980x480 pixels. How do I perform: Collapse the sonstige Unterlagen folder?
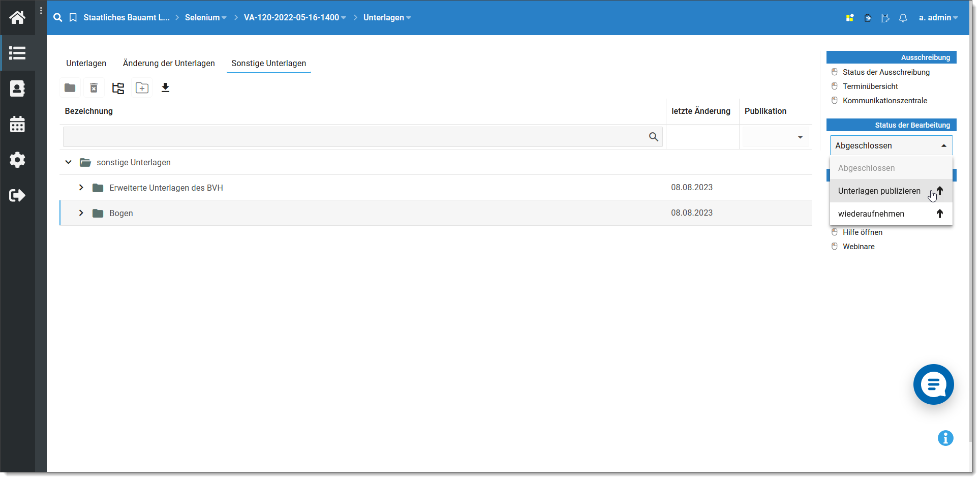(x=68, y=162)
